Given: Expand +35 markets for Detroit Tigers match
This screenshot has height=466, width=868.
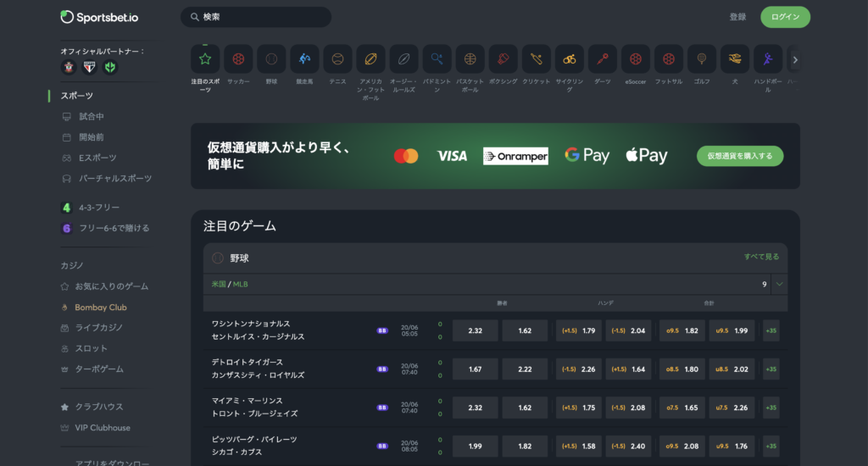Looking at the screenshot, I should point(771,369).
